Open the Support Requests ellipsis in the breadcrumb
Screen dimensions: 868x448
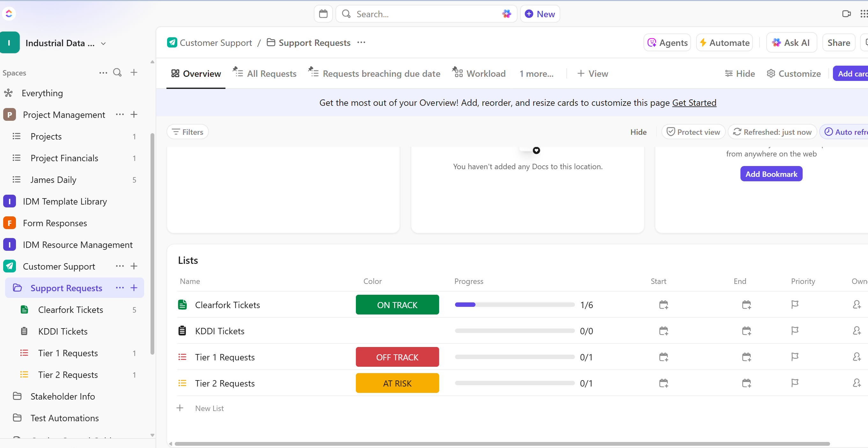(361, 42)
